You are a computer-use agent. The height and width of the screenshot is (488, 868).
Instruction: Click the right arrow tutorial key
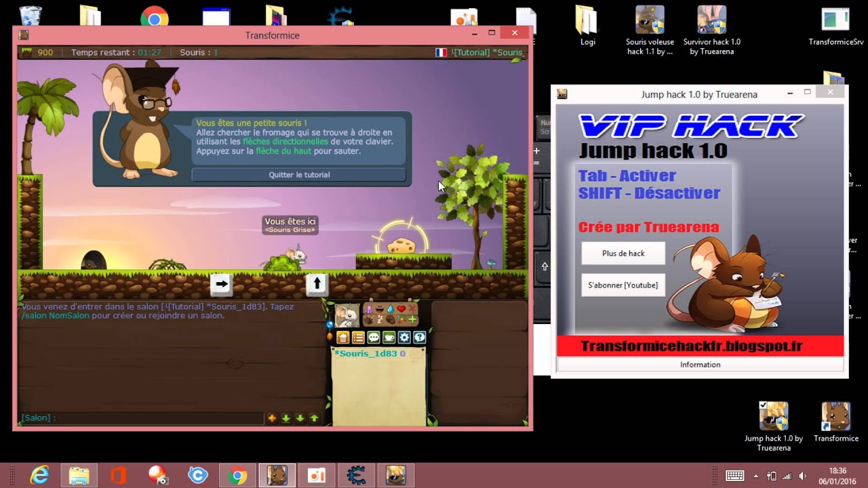221,285
